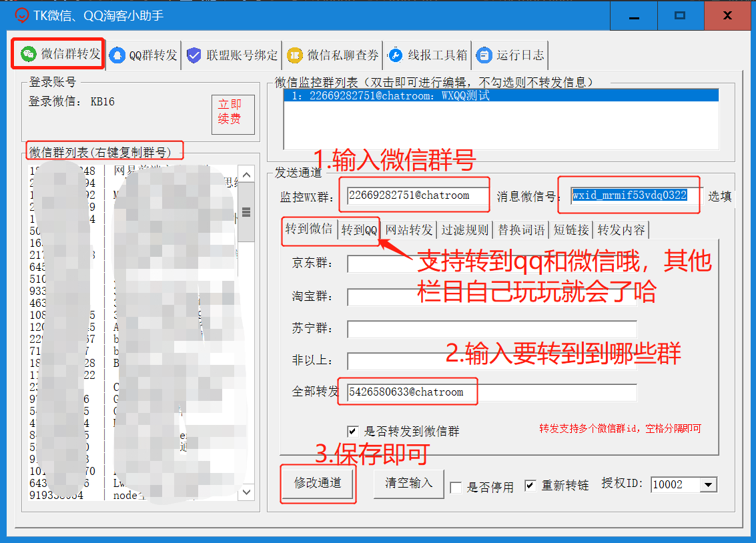Click the 监控WX群 input field
The width and height of the screenshot is (756, 543).
tap(417, 195)
